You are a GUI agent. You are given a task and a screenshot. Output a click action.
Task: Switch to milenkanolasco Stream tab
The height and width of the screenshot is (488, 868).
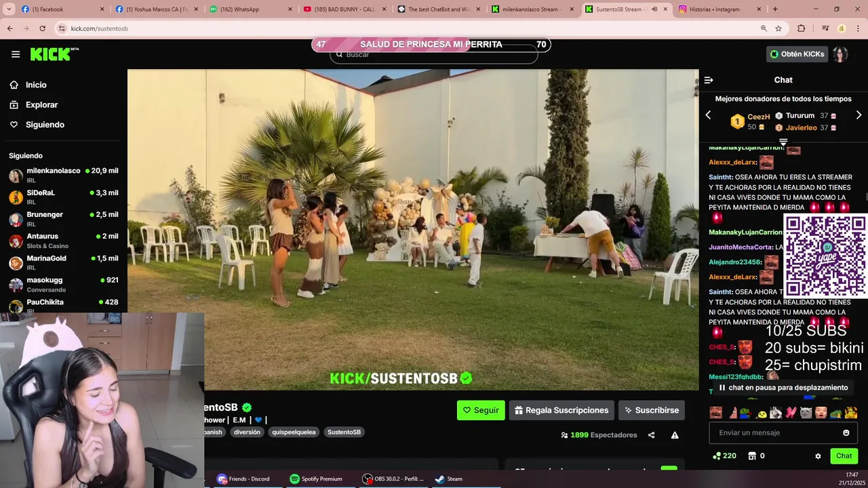pos(532,9)
